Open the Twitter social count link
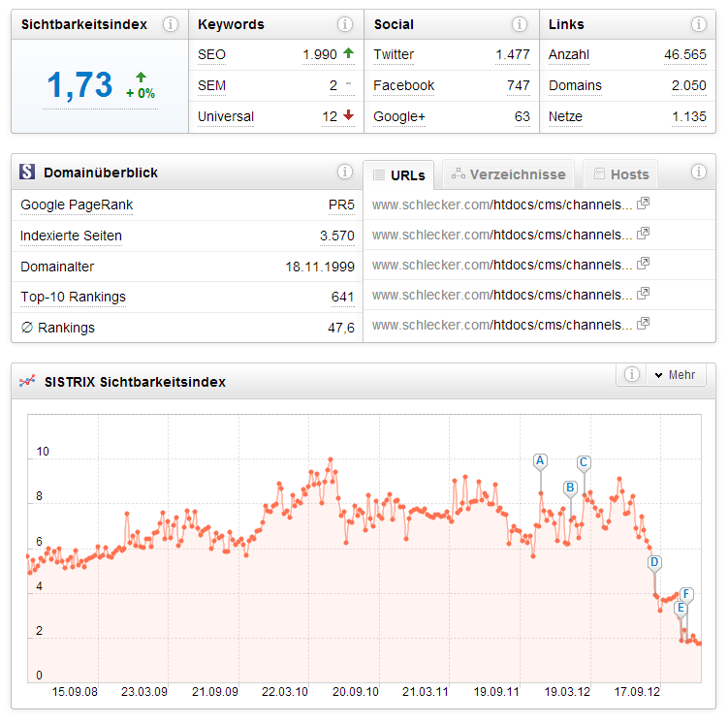This screenshot has height=724, width=728. click(394, 55)
